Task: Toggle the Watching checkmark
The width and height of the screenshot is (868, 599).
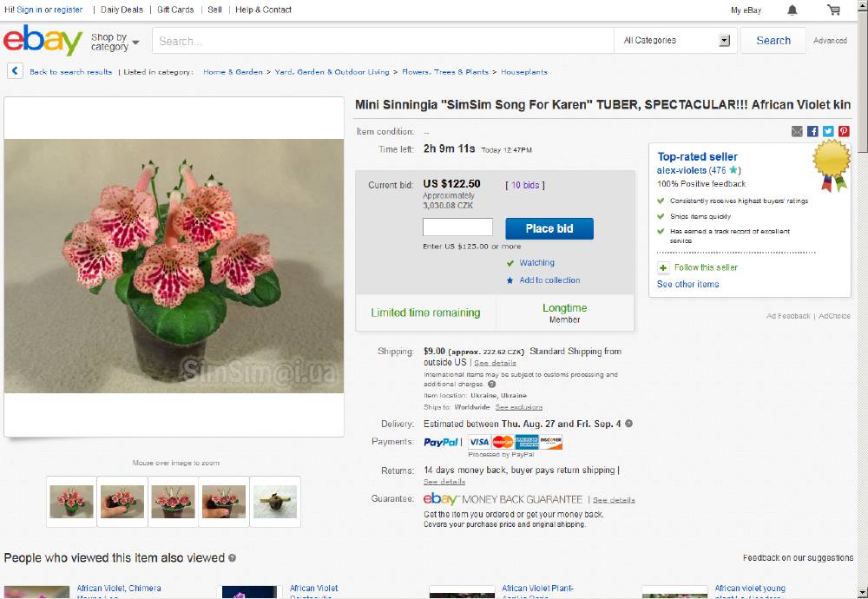Action: point(510,263)
